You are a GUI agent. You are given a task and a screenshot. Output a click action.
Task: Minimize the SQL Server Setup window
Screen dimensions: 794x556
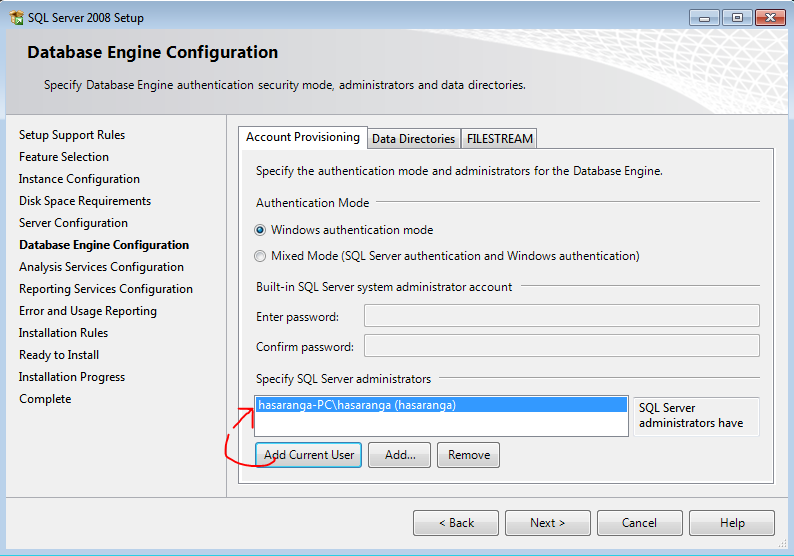pos(704,18)
